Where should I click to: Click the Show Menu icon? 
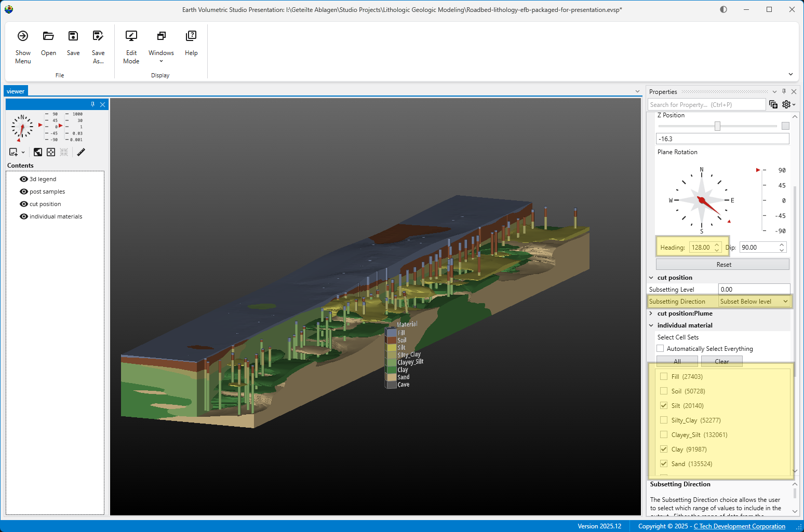point(23,36)
